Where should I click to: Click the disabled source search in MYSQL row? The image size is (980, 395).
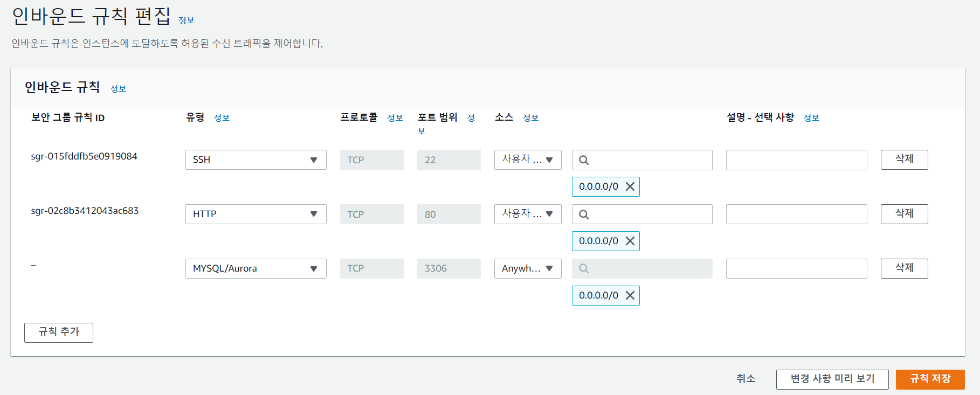(x=642, y=268)
